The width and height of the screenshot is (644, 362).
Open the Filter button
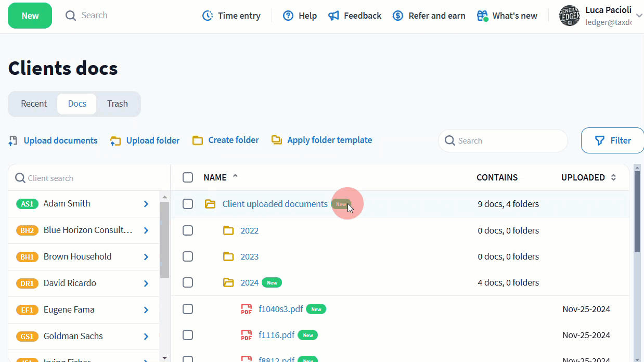(x=612, y=140)
